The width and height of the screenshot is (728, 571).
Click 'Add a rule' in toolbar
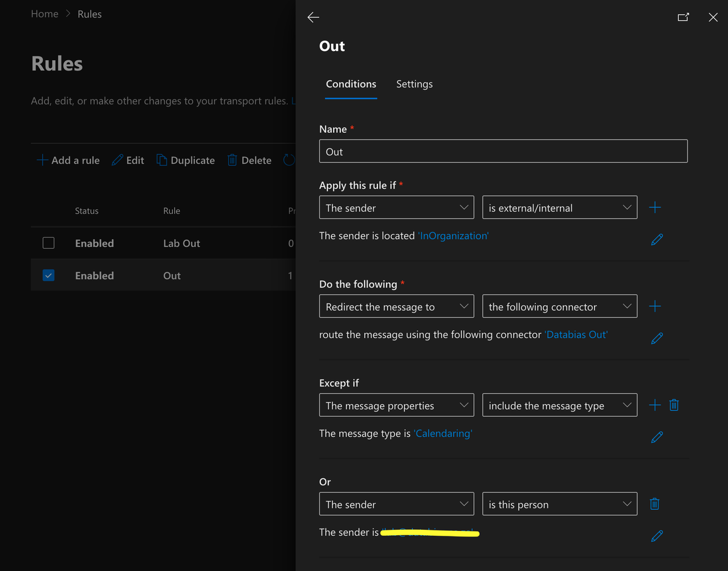[68, 160]
